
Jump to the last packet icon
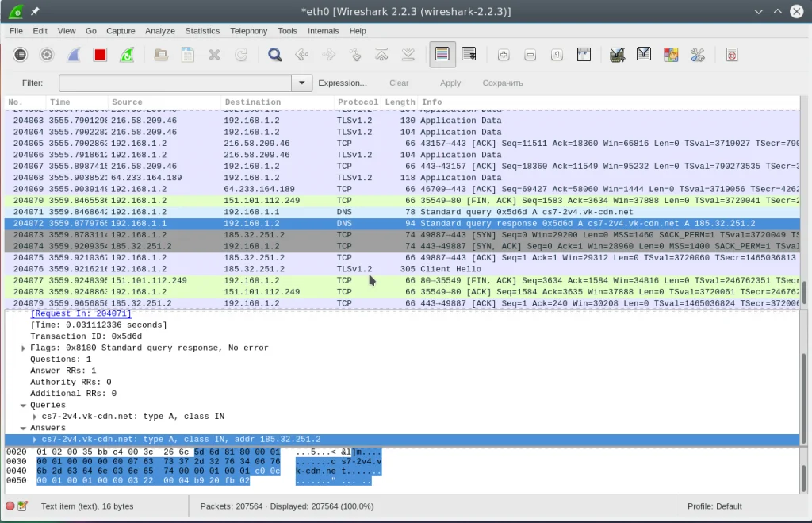pos(408,55)
